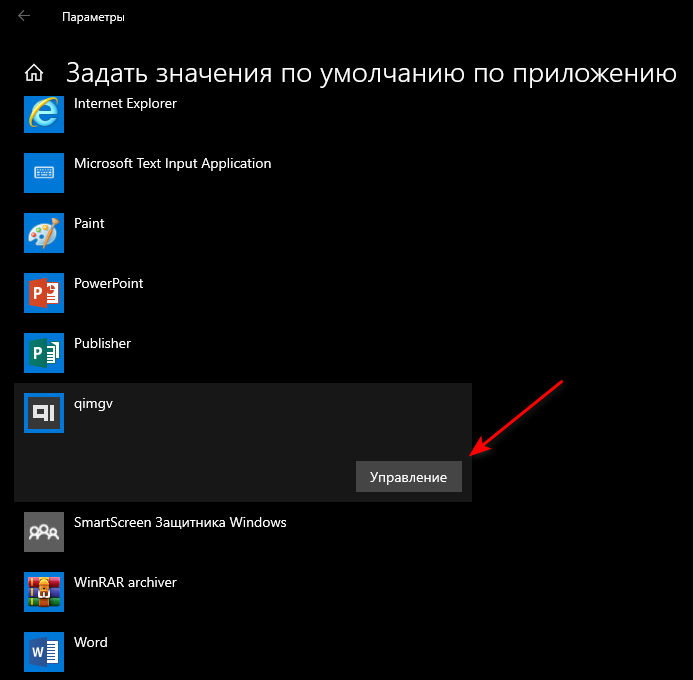Click the qimgv app icon
Viewport: 693px width, 680px height.
pyautogui.click(x=44, y=413)
